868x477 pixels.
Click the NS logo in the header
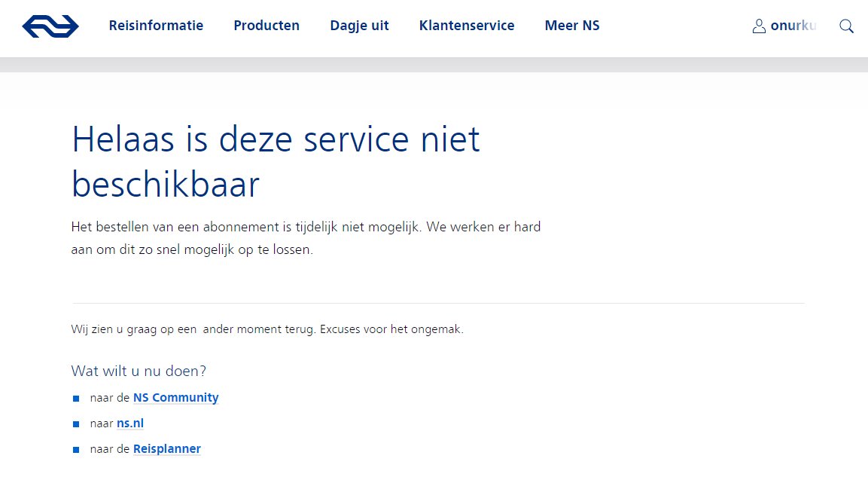pyautogui.click(x=50, y=26)
